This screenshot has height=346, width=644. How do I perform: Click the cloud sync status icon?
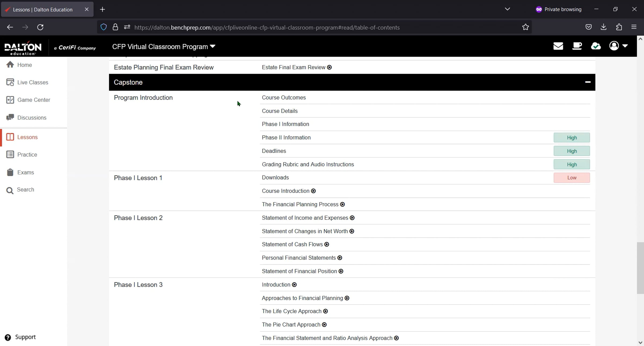(x=596, y=46)
